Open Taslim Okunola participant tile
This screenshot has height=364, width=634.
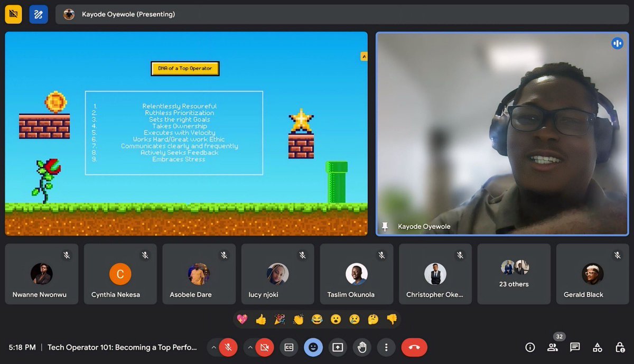(356, 274)
